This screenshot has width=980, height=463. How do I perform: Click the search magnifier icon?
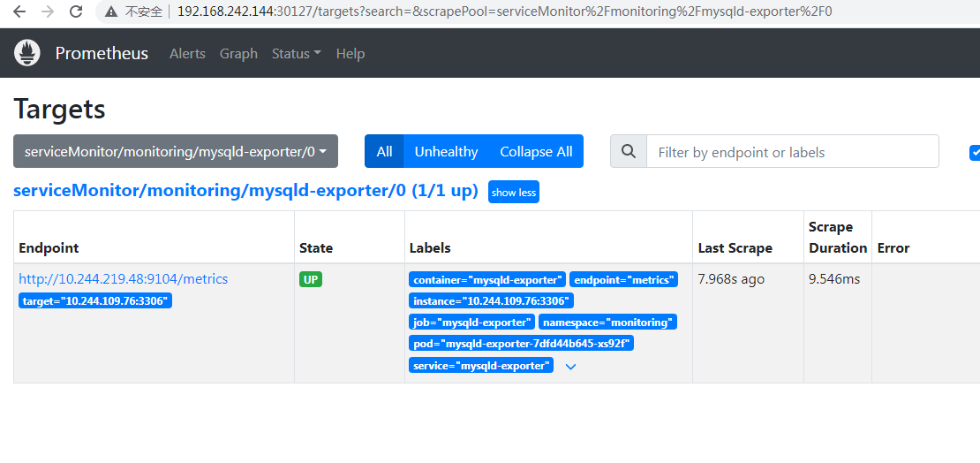629,151
